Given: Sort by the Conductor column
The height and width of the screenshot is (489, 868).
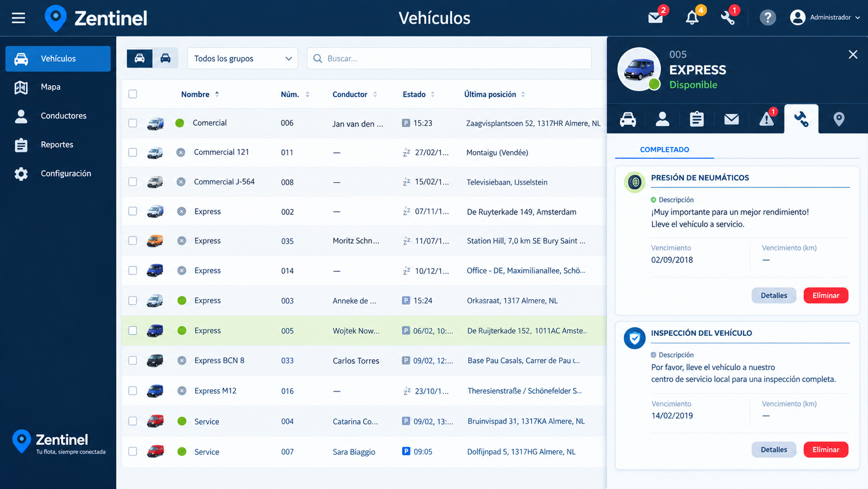Looking at the screenshot, I should tap(355, 94).
